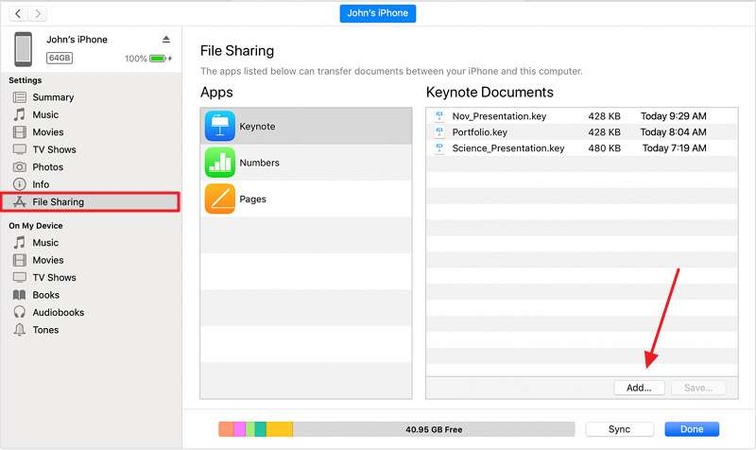Select Portfolio.key document
Screen dimensions: 756x450
581,132
